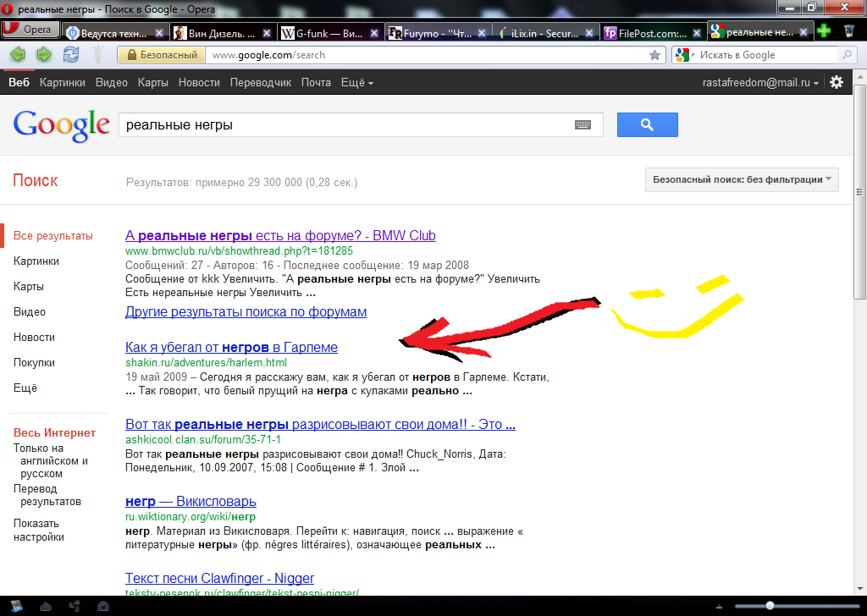This screenshot has height=616, width=867.
Task: Switch to the iLix.in tab
Action: coord(544,33)
